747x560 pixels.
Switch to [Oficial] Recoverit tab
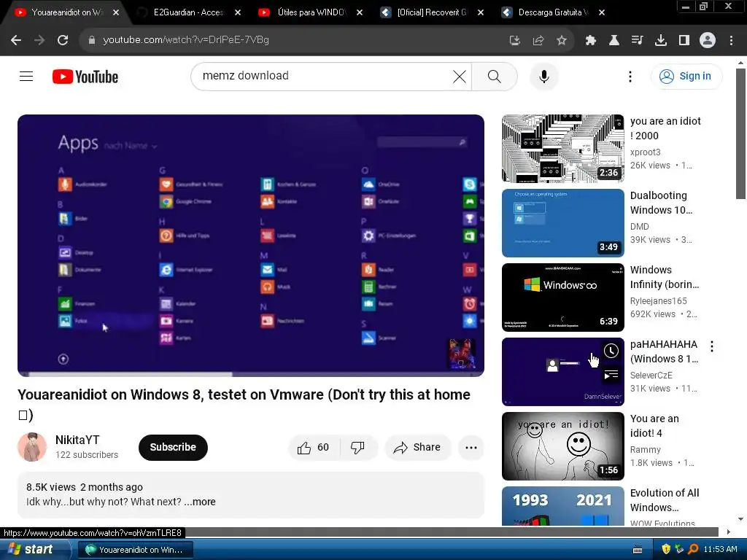(x=432, y=12)
